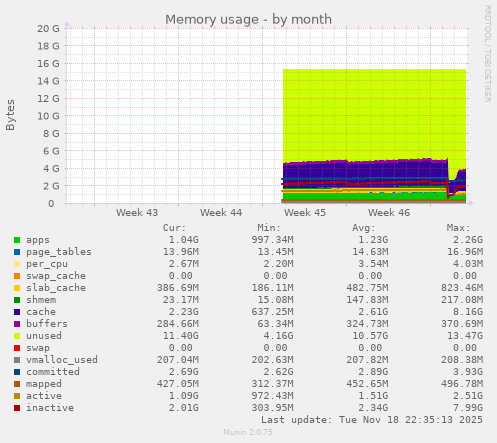This screenshot has width=497, height=443.
Task: Click the mapped brown legend swatch
Action: point(17,384)
